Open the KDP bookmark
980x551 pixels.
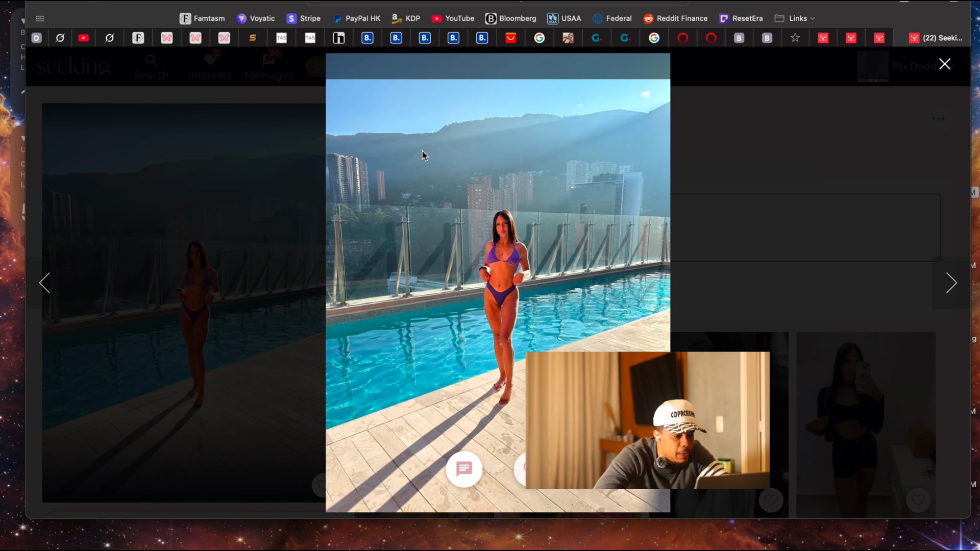click(406, 18)
